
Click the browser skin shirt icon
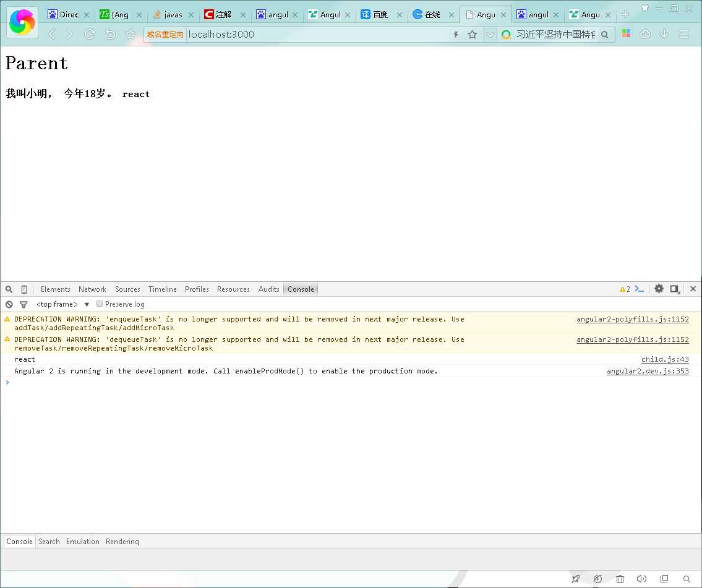tap(644, 7)
